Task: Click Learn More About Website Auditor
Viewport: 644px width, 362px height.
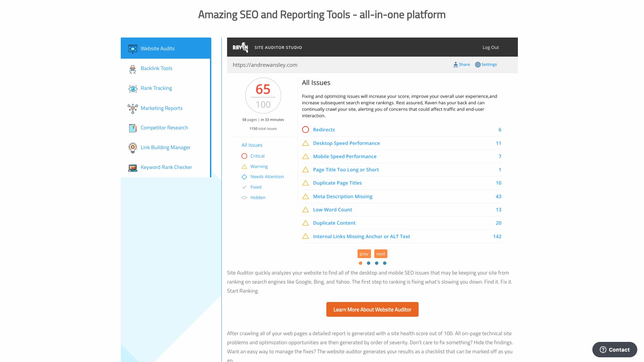Action: click(x=372, y=309)
